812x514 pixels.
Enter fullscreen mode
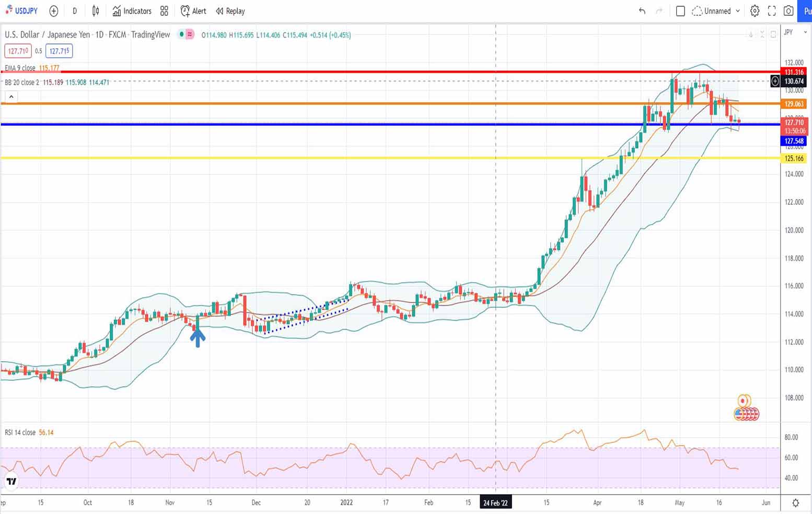(771, 11)
